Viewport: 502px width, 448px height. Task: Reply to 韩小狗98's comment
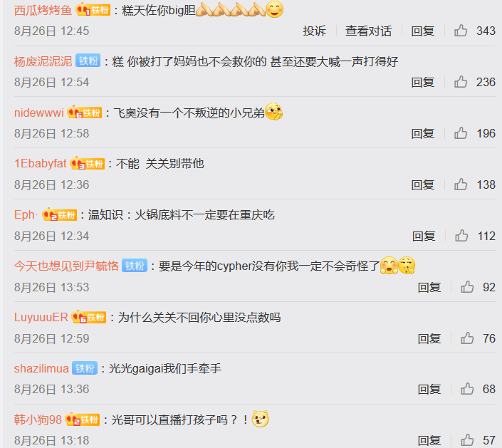point(429,440)
